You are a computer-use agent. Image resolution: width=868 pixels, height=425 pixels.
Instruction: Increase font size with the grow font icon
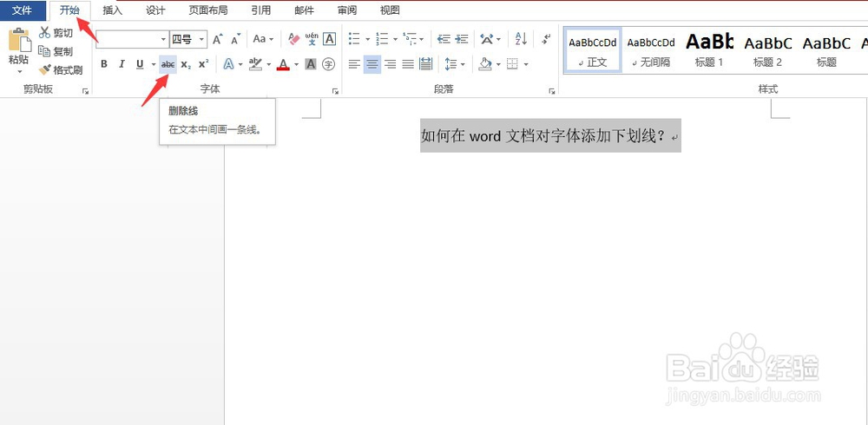[x=218, y=39]
